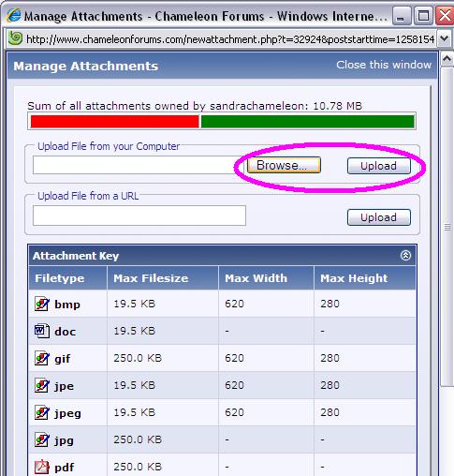The height and width of the screenshot is (476, 454).
Task: Collapse the Attachment Key section
Action: [x=405, y=255]
